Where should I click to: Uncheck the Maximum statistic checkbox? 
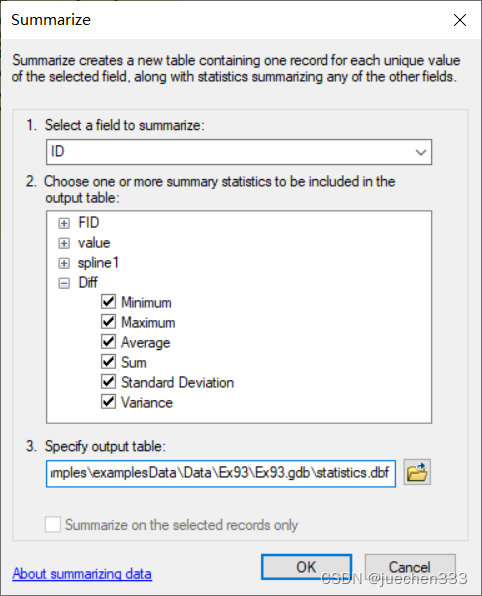click(108, 322)
